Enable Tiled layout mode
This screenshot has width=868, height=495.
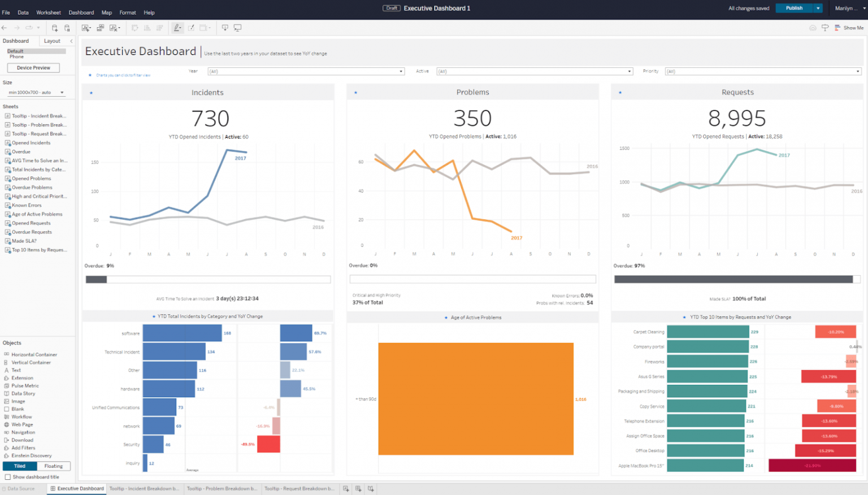(x=20, y=466)
